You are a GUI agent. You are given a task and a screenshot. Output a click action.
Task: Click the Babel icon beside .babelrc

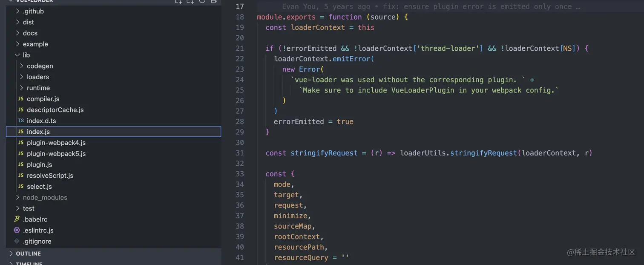tap(17, 219)
